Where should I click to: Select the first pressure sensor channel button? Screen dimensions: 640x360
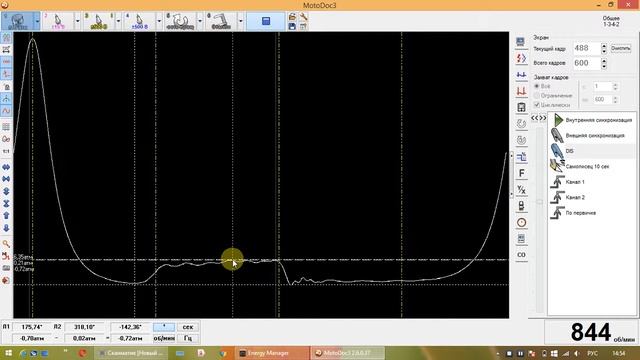18,21
